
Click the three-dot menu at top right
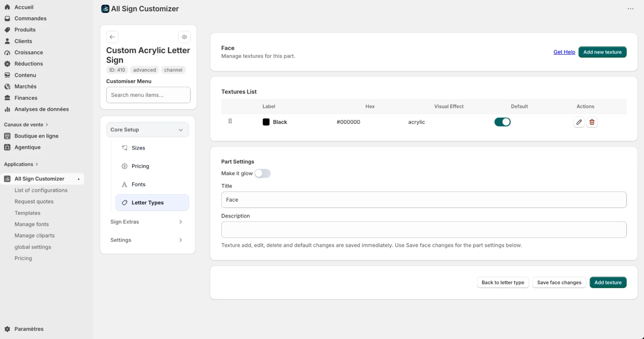(x=630, y=9)
